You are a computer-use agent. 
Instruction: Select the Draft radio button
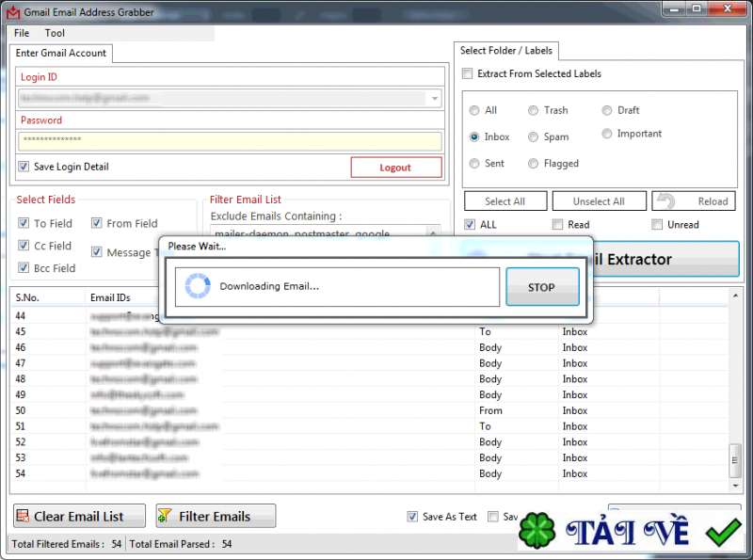[607, 110]
